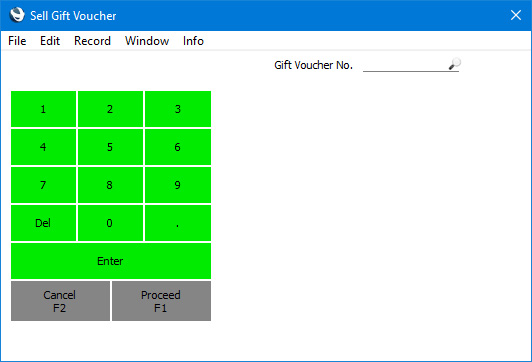Click the Proceed F1 button
Image resolution: width=532 pixels, height=362 pixels.
[162, 301]
